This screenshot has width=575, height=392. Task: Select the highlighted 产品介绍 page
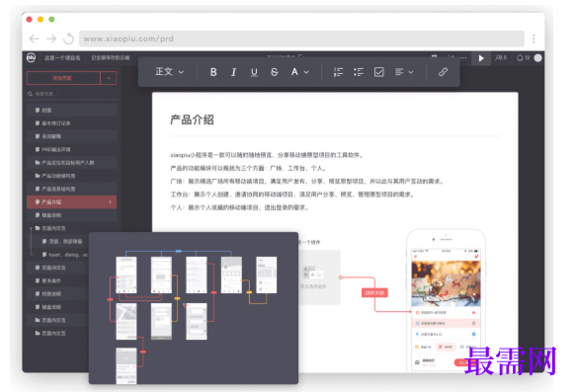coord(71,201)
